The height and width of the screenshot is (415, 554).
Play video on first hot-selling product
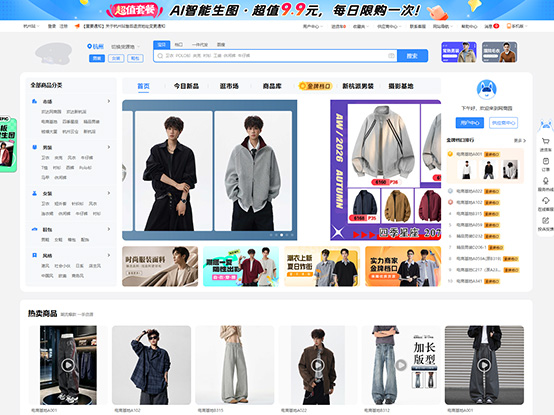coord(67,365)
